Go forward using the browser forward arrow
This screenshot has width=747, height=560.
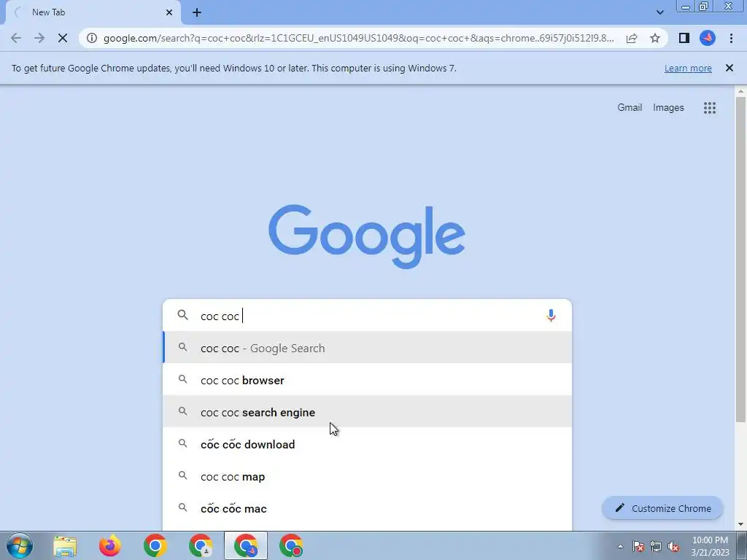pos(39,38)
